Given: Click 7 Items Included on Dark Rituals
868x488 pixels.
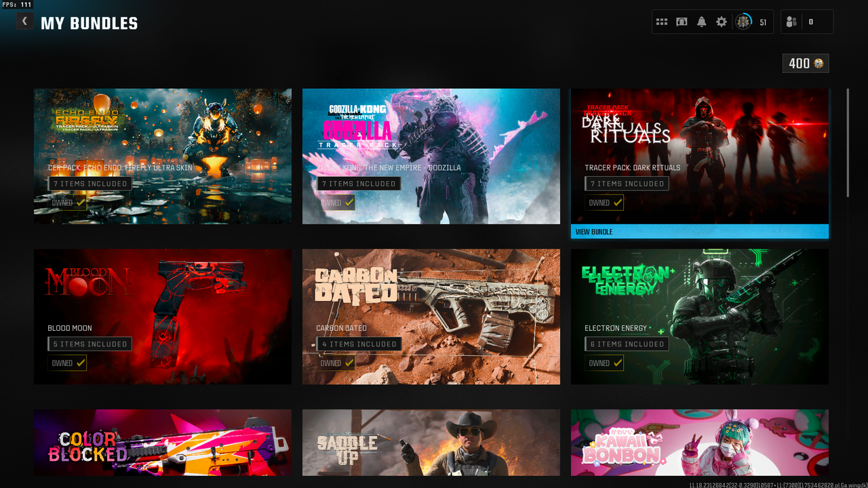Looking at the screenshot, I should pyautogui.click(x=627, y=184).
